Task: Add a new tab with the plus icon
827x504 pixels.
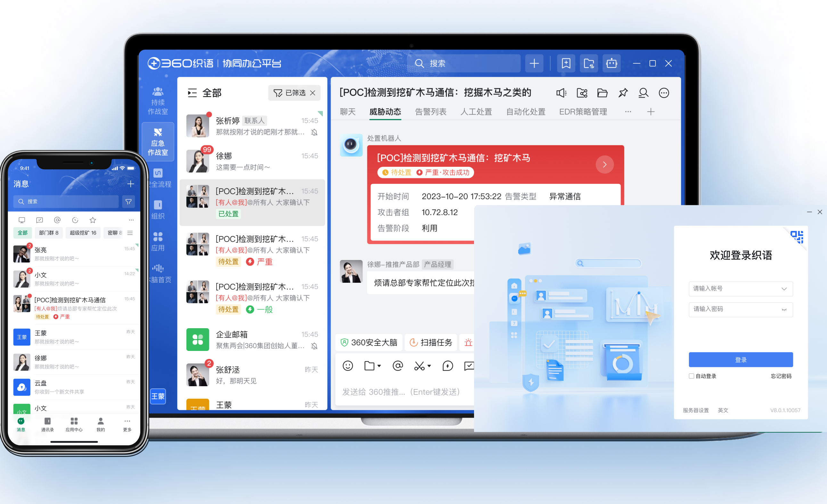Action: (651, 112)
